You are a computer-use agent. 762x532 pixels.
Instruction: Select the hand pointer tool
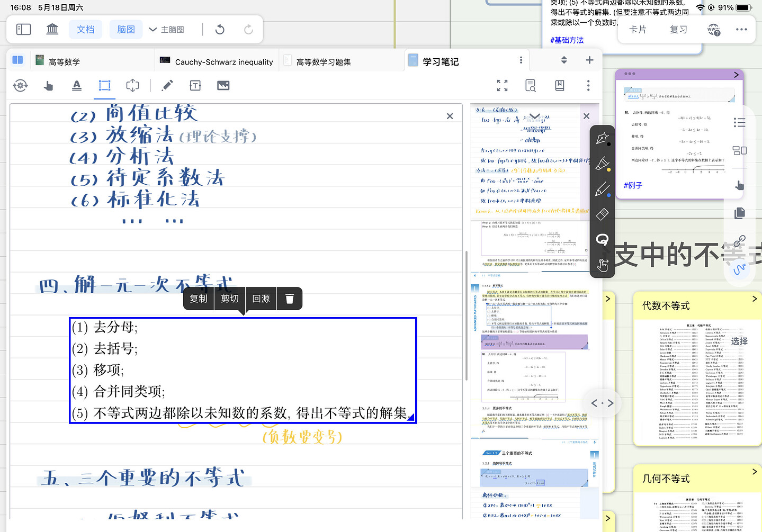coord(48,86)
